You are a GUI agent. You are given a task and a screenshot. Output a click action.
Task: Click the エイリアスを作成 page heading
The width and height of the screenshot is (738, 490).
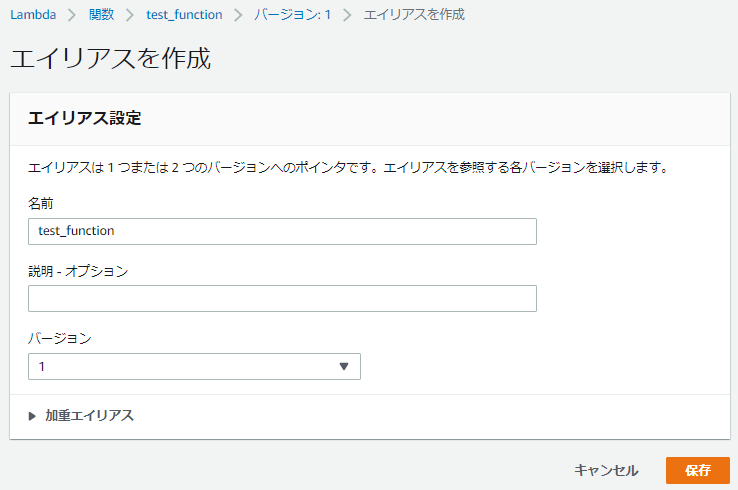tap(111, 58)
